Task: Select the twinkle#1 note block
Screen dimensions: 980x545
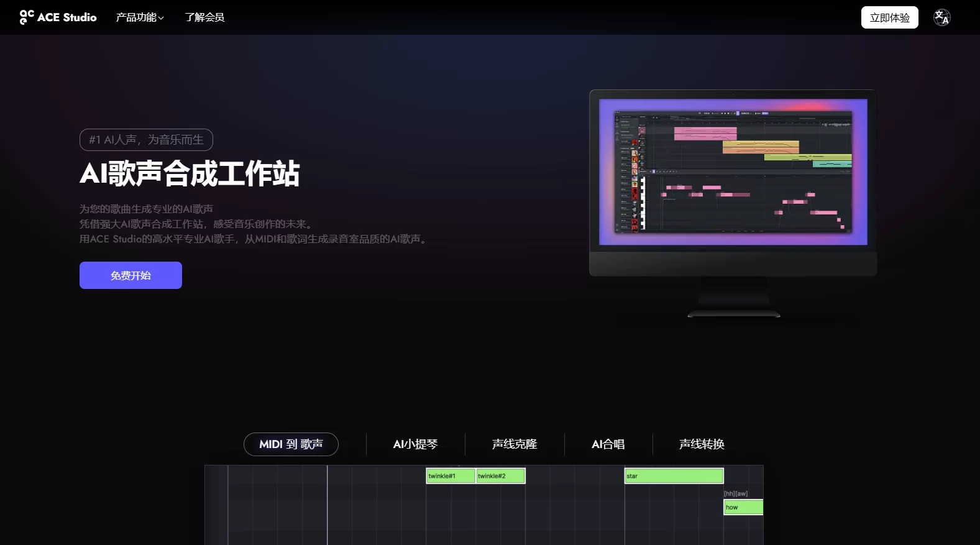Action: (x=451, y=476)
